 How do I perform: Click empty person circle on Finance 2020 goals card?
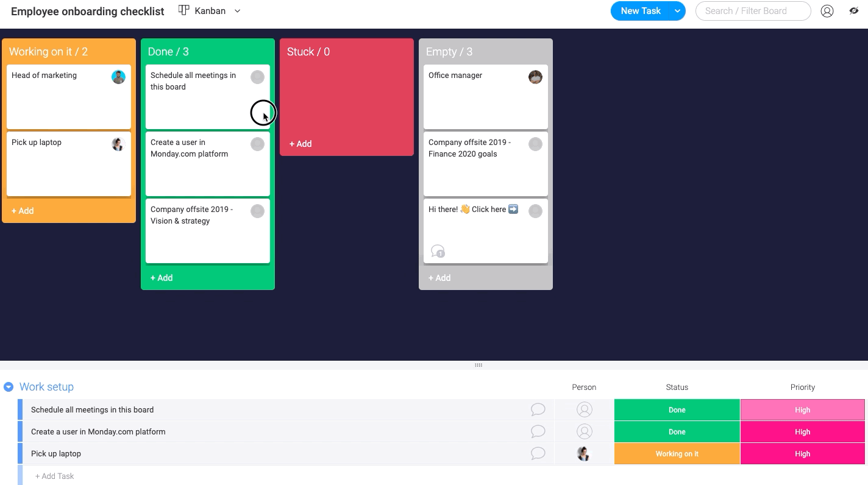[535, 144]
